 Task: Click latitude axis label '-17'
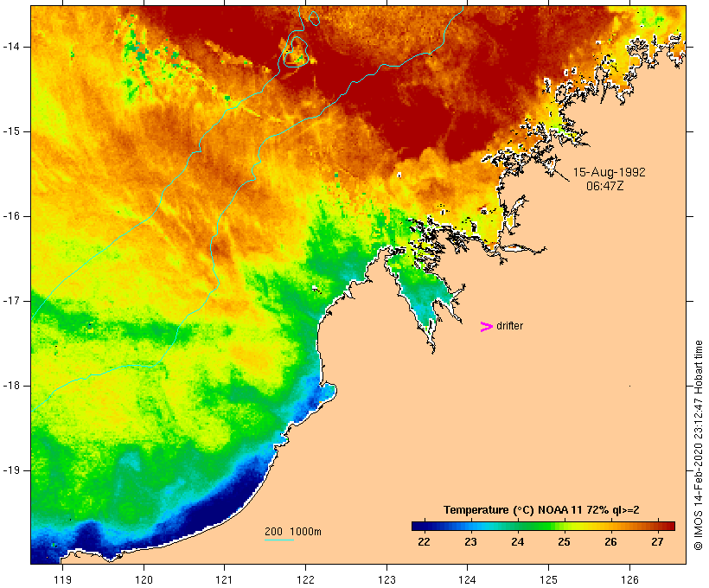click(x=10, y=301)
